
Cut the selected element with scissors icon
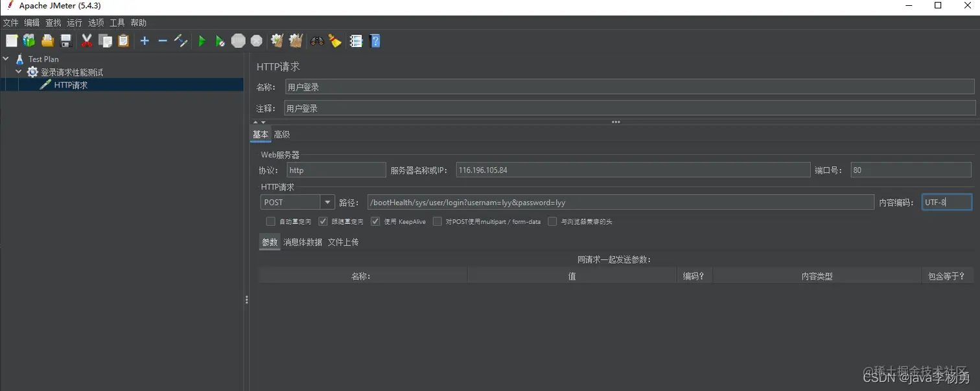pos(87,41)
